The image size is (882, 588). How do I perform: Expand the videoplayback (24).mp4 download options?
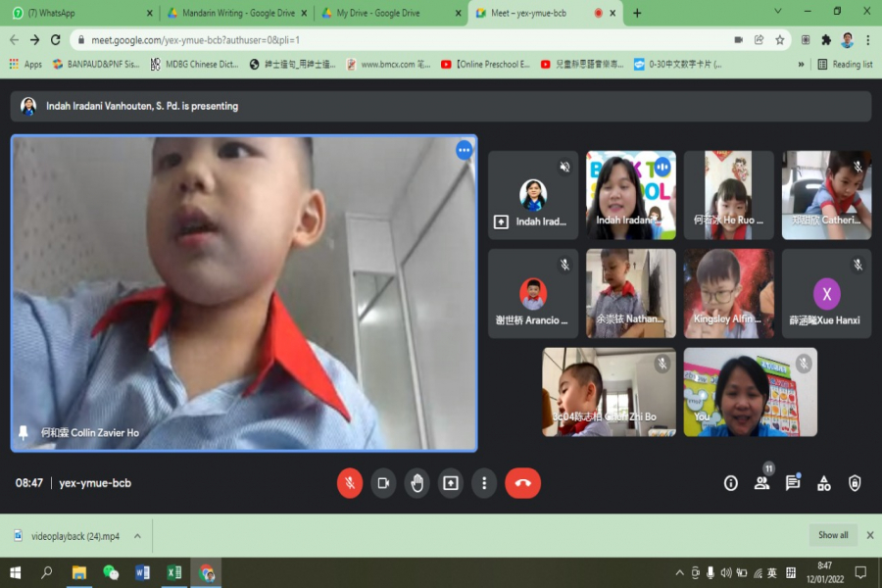tap(137, 536)
